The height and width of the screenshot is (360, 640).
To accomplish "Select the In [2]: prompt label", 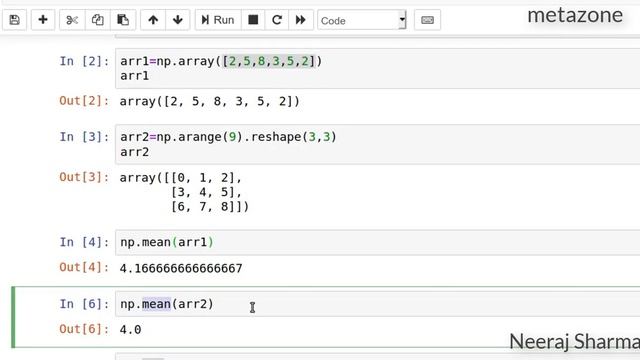I will pyautogui.click(x=84, y=61).
